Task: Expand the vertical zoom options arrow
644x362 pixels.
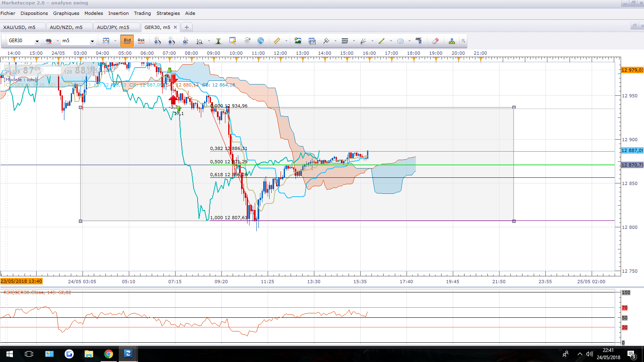Action: [x=209, y=41]
